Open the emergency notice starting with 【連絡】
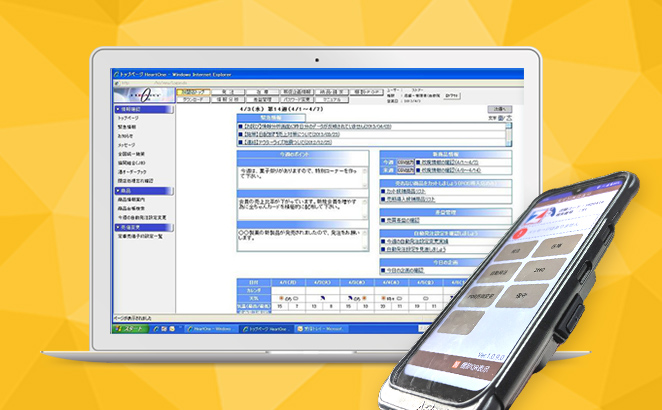 [288, 142]
